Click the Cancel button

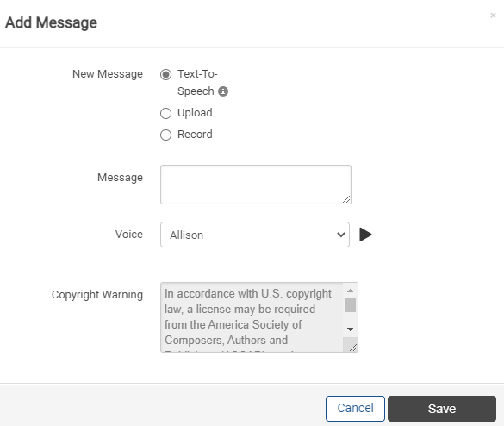point(355,409)
